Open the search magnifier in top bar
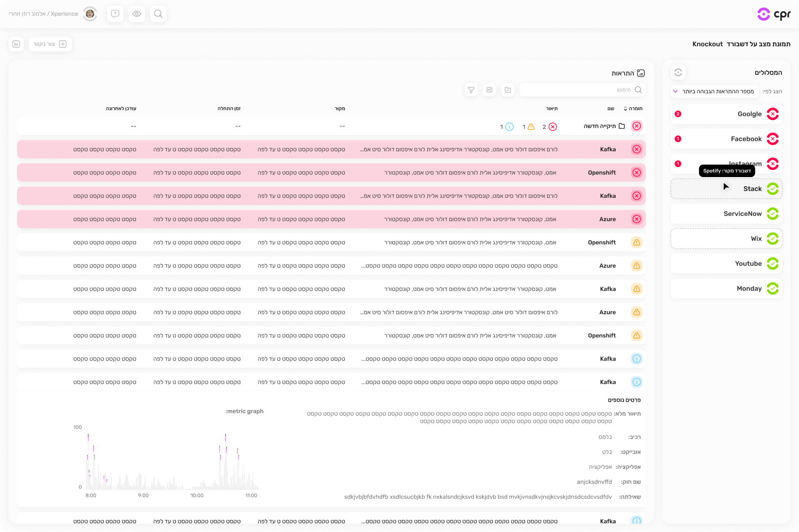 [x=158, y=14]
